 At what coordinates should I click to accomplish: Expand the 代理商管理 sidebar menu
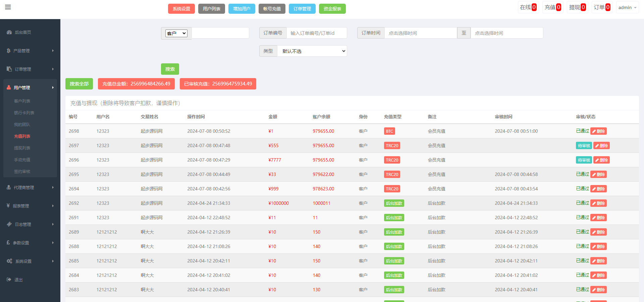30,187
